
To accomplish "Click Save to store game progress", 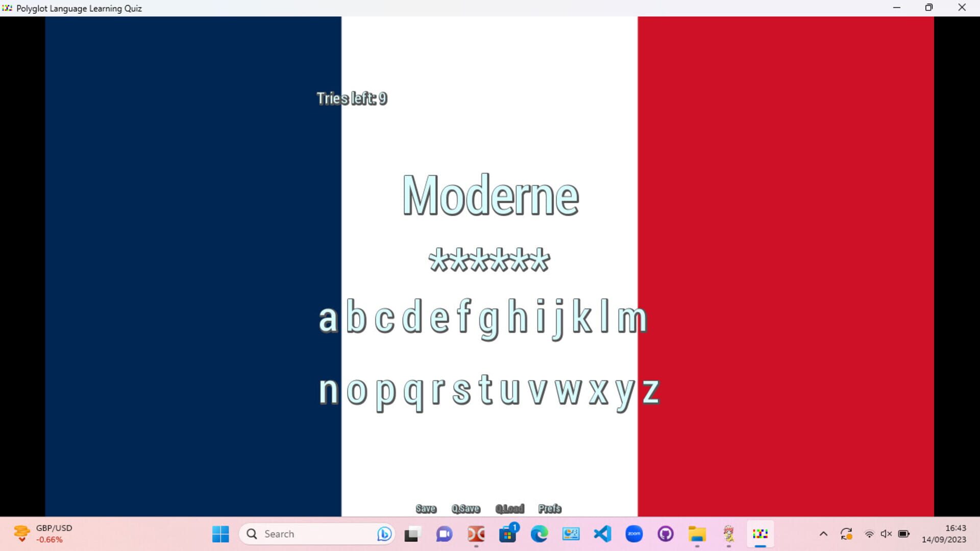I will point(425,508).
